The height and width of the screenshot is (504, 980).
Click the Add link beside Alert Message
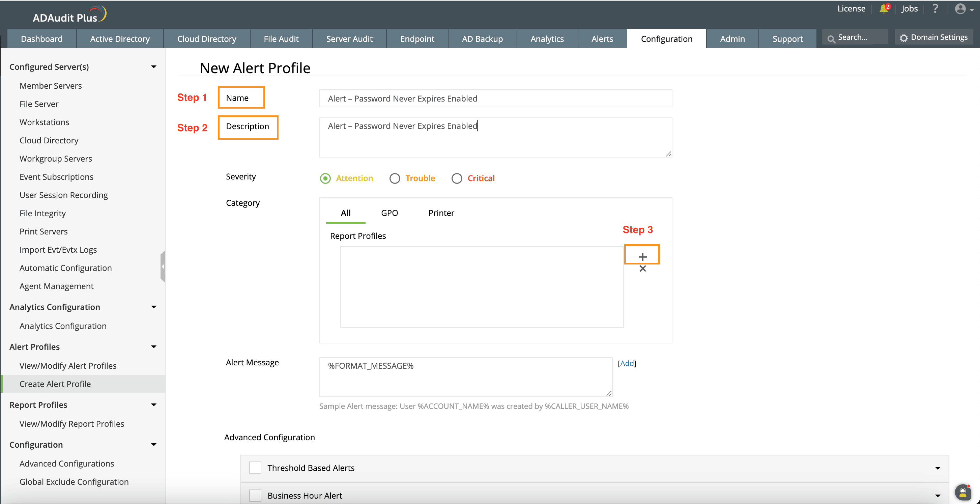(627, 363)
